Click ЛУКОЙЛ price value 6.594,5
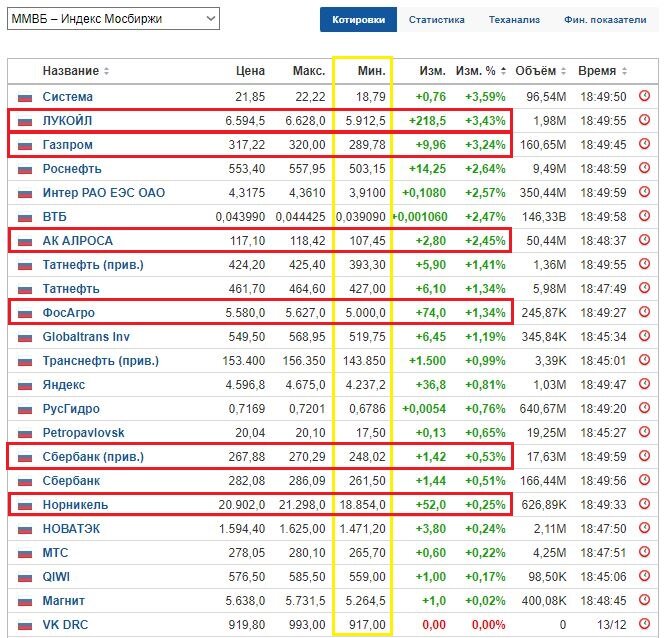The image size is (665, 638). (245, 121)
